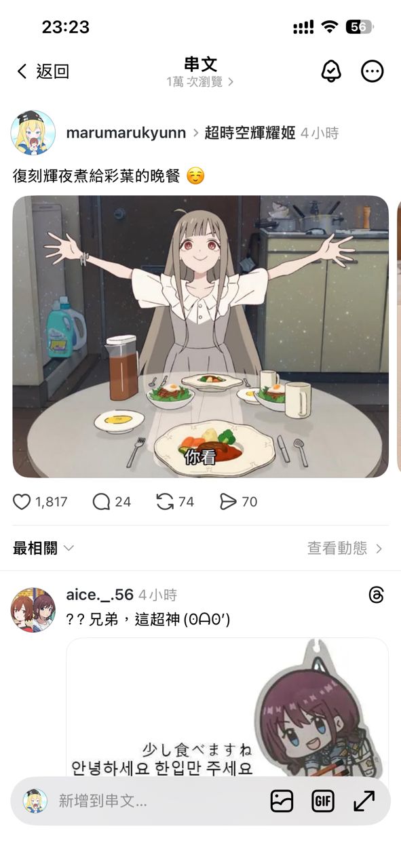The height and width of the screenshot is (868, 401).
Task: Attach a photo using the image icon
Action: click(x=282, y=801)
